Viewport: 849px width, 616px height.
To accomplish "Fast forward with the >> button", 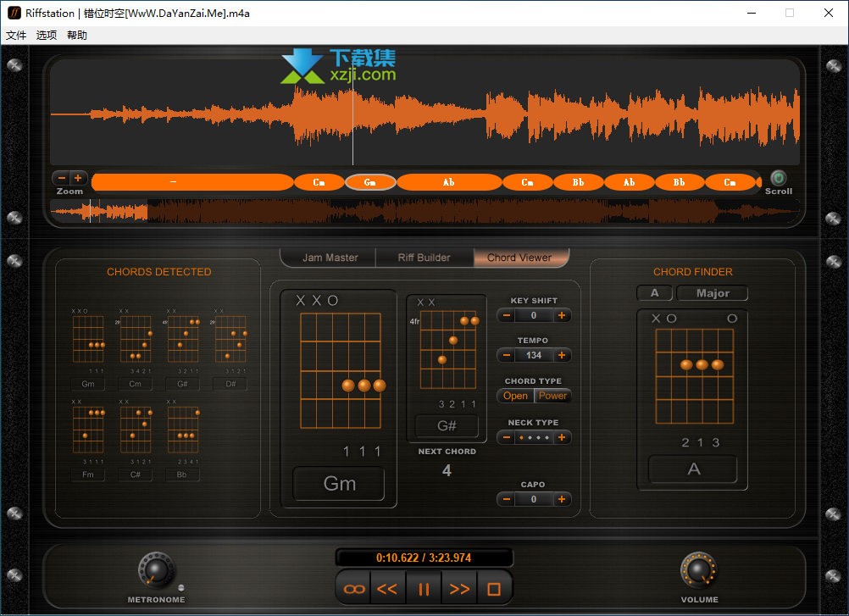I will pos(459,589).
